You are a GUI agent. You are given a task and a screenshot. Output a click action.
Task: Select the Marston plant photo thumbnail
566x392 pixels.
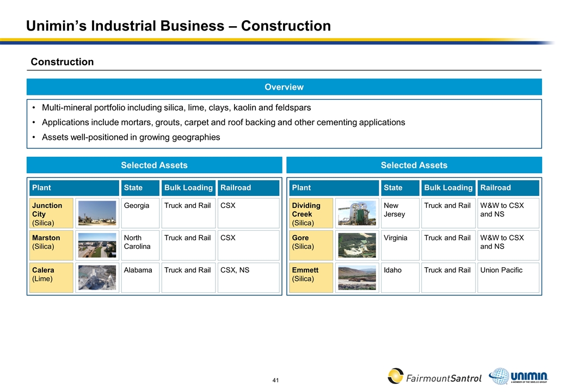click(97, 245)
